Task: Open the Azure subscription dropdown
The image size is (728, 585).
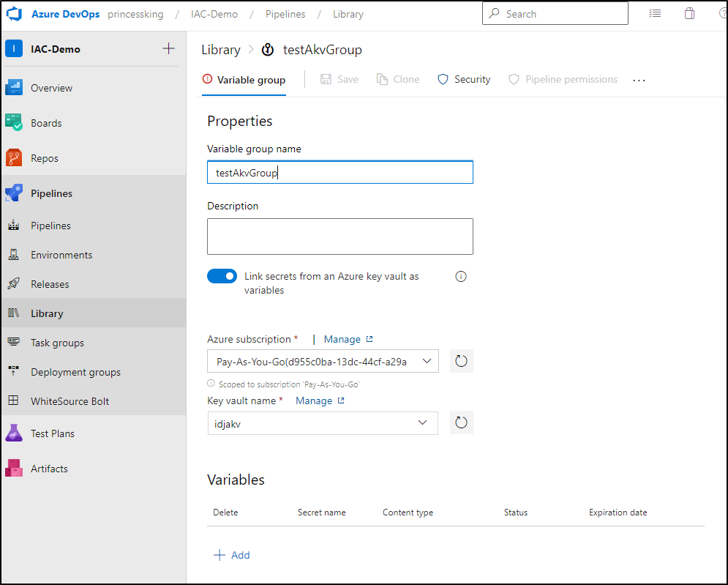Action: pos(323,361)
